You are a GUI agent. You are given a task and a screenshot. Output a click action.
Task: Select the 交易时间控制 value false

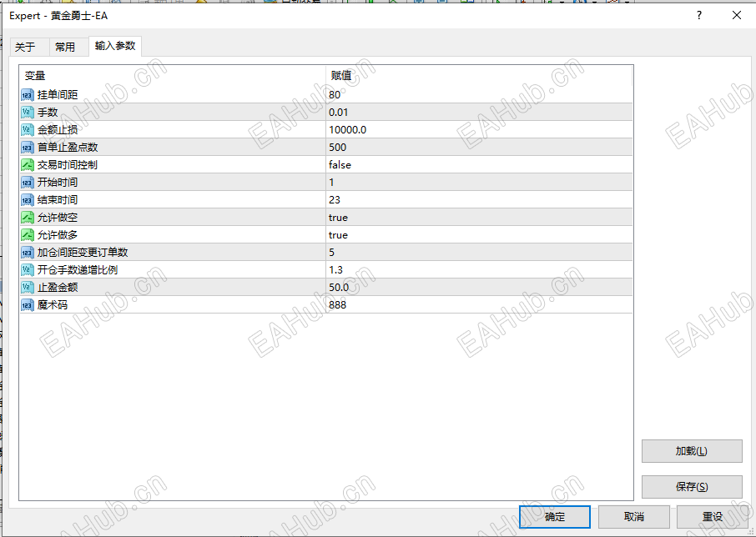[340, 165]
